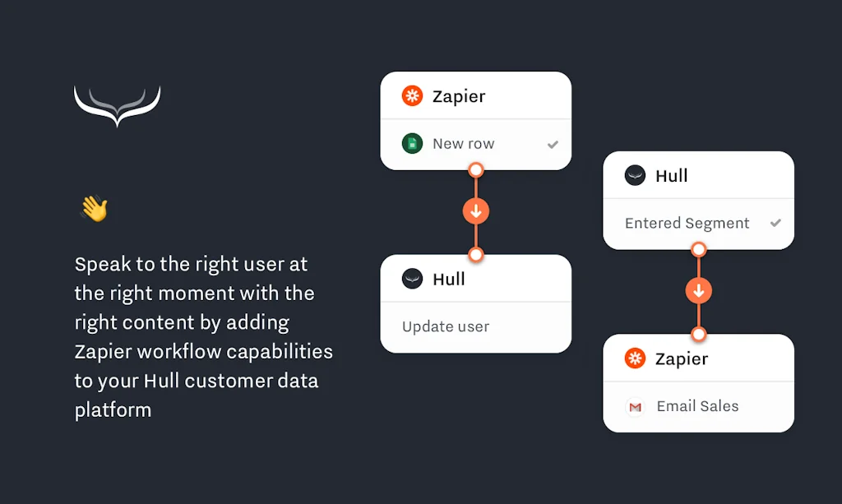Select the Update user action step
The width and height of the screenshot is (842, 504).
tap(446, 326)
